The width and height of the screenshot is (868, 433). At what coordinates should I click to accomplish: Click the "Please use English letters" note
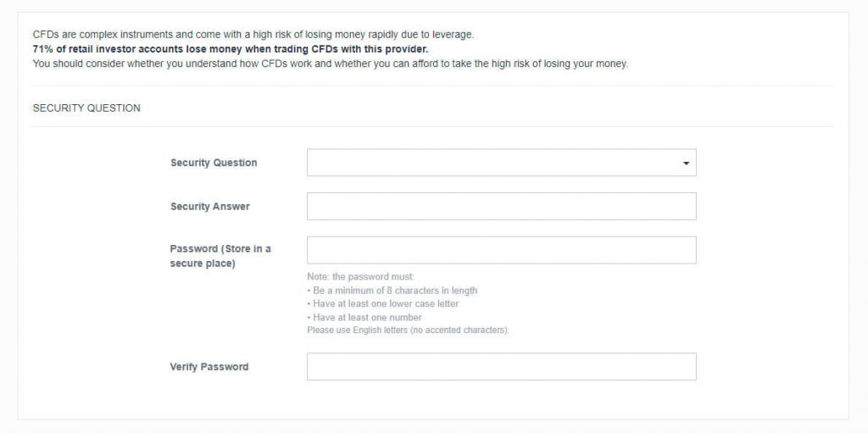point(408,330)
